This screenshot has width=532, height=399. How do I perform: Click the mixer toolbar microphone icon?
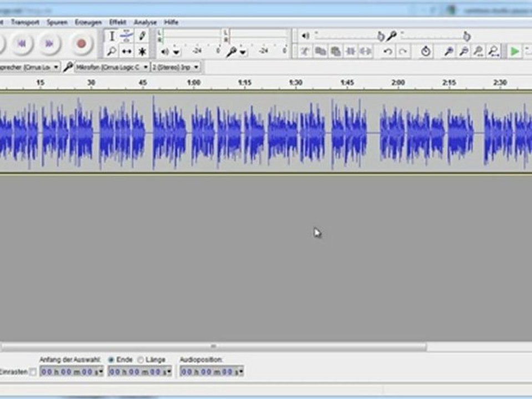tap(392, 35)
